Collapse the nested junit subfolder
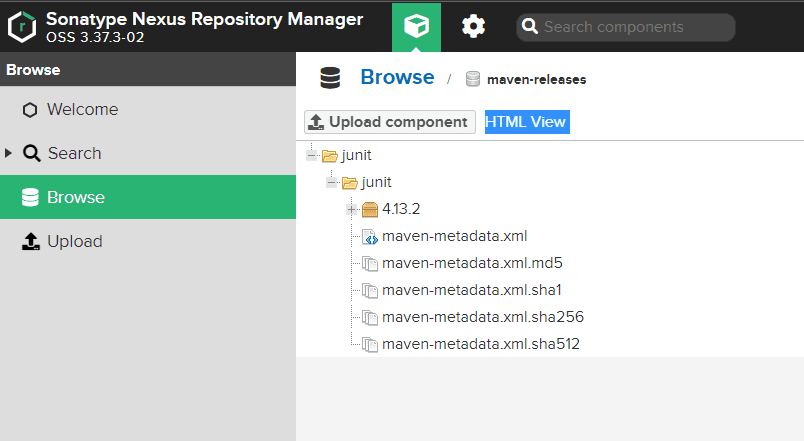This screenshot has height=441, width=804. point(332,183)
